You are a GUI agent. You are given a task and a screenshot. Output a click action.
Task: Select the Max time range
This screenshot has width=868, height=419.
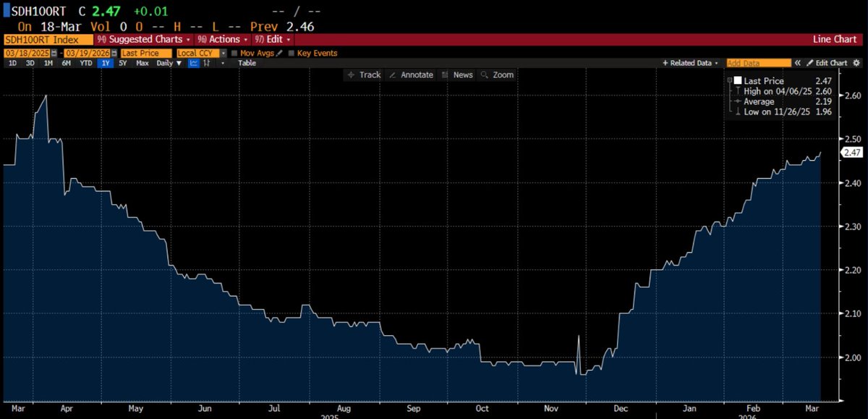pyautogui.click(x=142, y=64)
